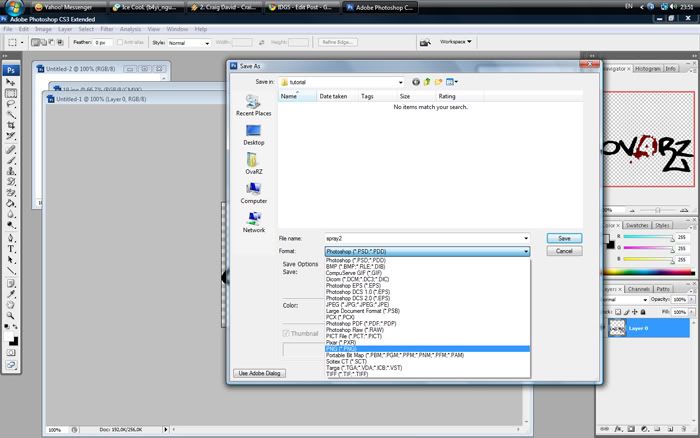700x438 pixels.
Task: Switch to the Swatches tab
Action: point(637,225)
